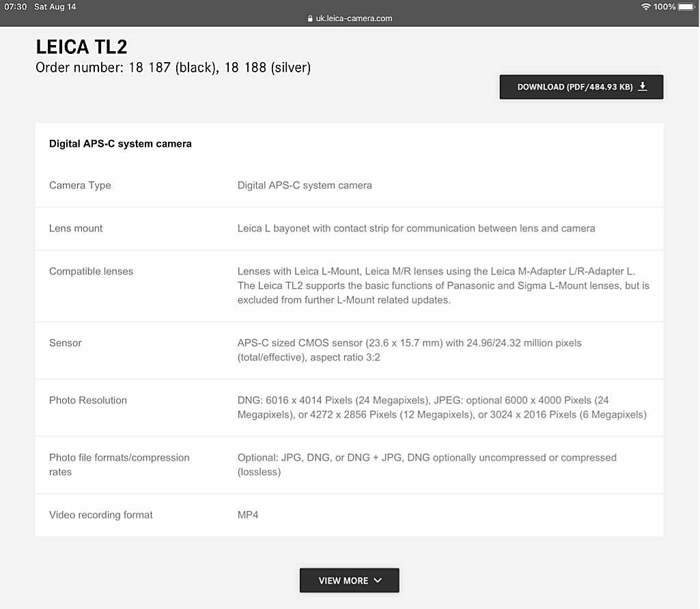Viewport: 700px width, 609px height.
Task: Tap the Wi-Fi icon in status bar
Action: (x=645, y=7)
